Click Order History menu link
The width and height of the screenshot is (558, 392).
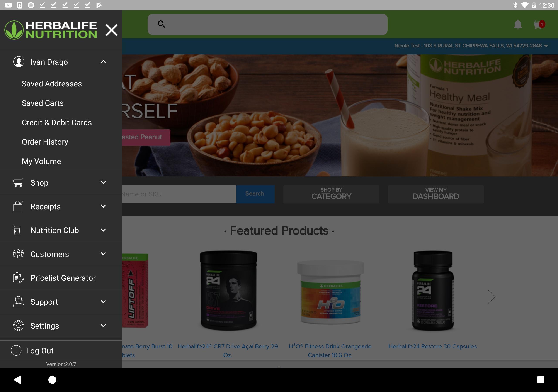(x=45, y=142)
